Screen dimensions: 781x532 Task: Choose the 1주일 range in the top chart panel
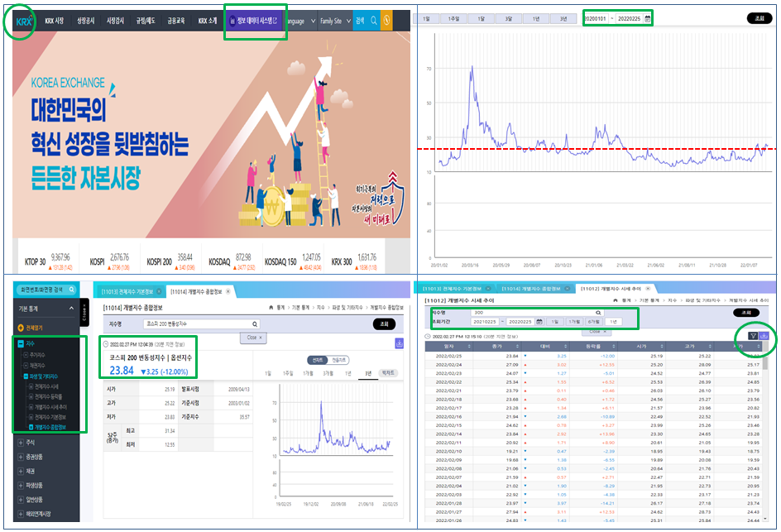(453, 19)
